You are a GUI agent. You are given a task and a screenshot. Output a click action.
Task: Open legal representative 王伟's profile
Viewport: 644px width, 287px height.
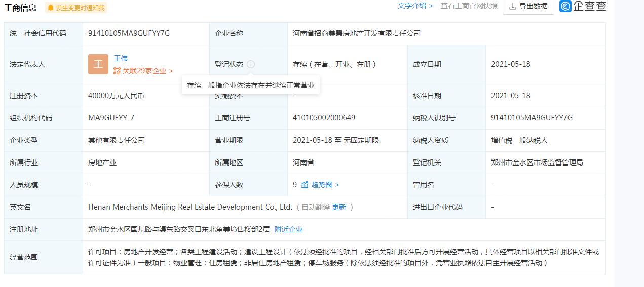tap(121, 58)
